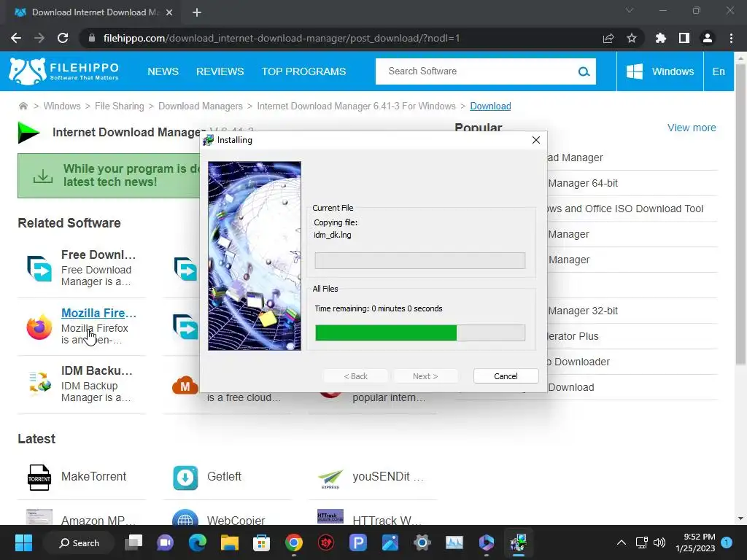The width and height of the screenshot is (747, 560).
Task: Reload the page
Action: tap(63, 38)
